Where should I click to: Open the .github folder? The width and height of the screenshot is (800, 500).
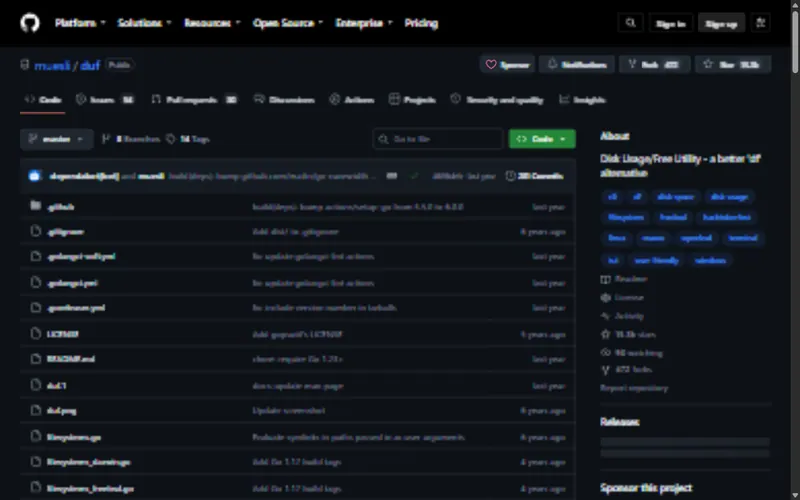point(61,207)
